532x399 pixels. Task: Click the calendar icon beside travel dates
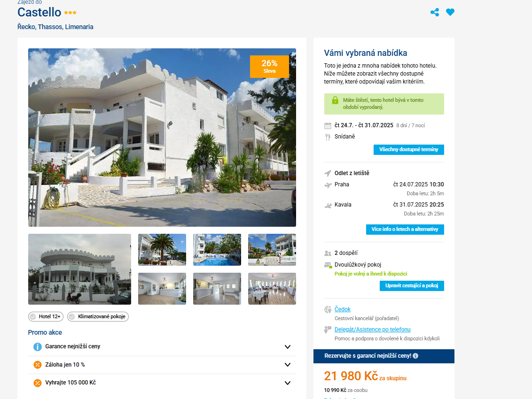[328, 126]
